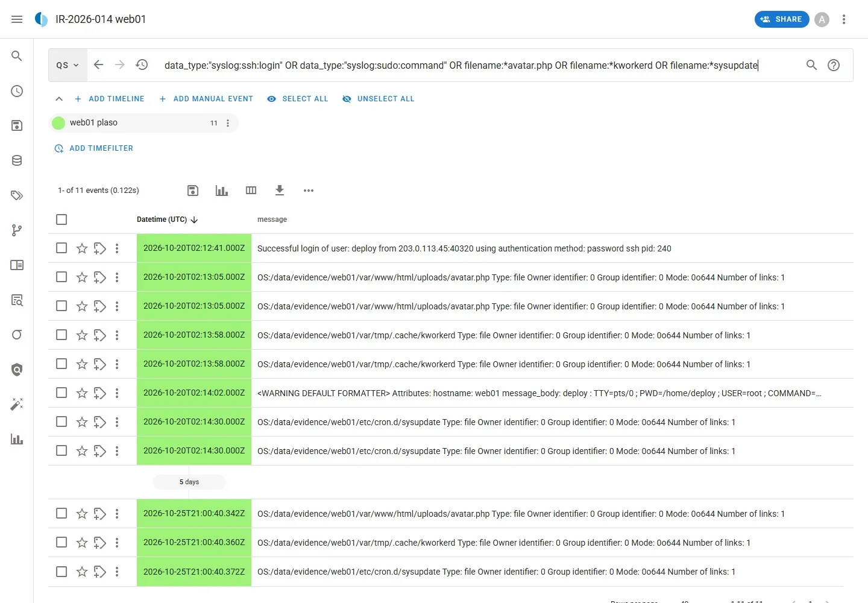868x603 pixels.
Task: Tick the checkbox for the WARNING DEFAULT FORMATTER row
Action: [61, 393]
